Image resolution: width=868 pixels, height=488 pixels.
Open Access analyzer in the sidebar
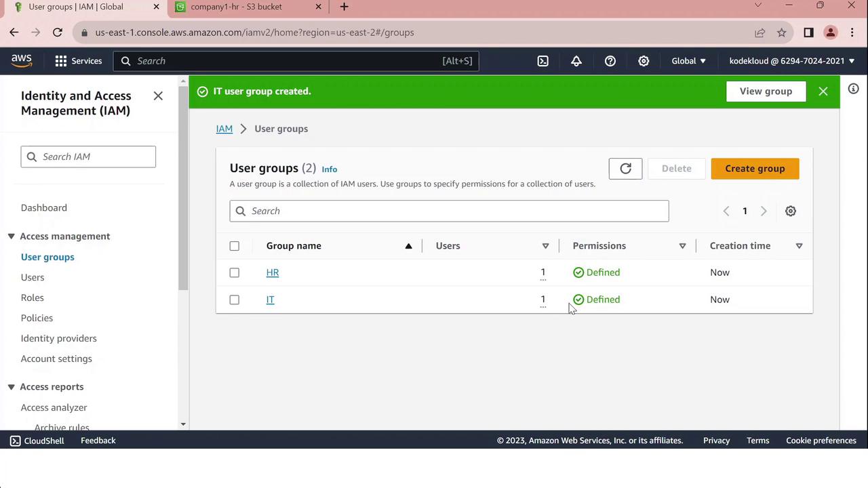(54, 407)
